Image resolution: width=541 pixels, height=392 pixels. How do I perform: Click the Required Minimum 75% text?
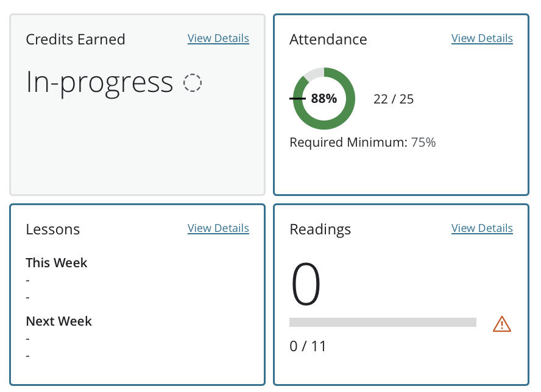coord(362,142)
